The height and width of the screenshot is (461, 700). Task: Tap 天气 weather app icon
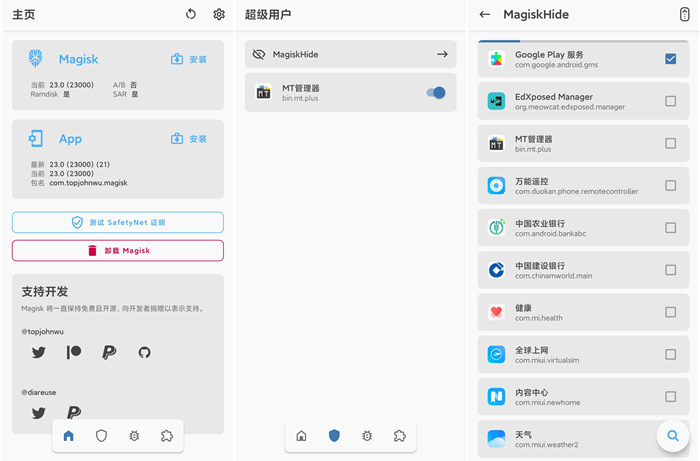496,439
